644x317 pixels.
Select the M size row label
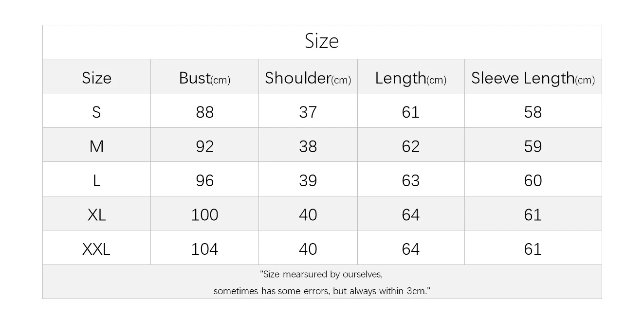pyautogui.click(x=96, y=146)
